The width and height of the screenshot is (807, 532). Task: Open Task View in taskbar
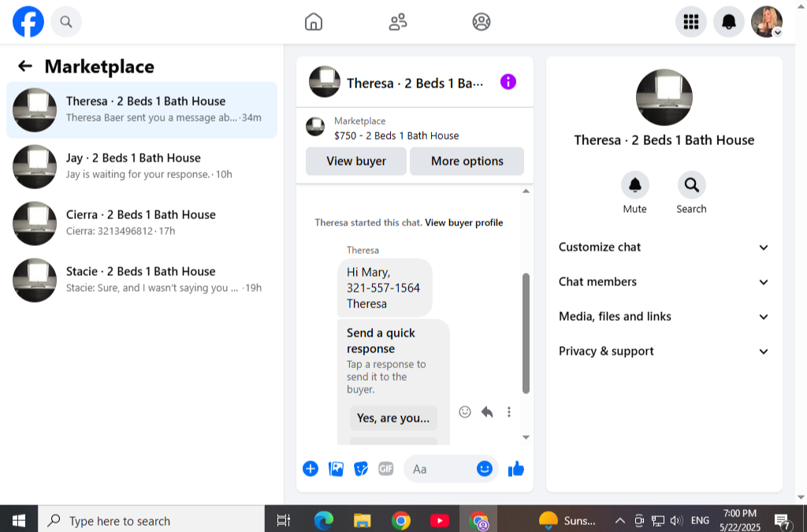click(284, 520)
